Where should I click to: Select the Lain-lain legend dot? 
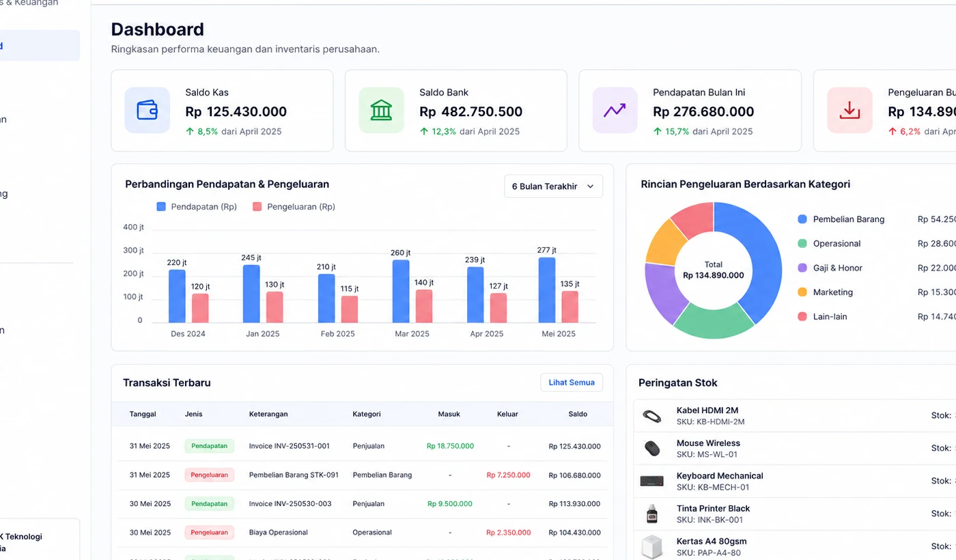click(802, 317)
